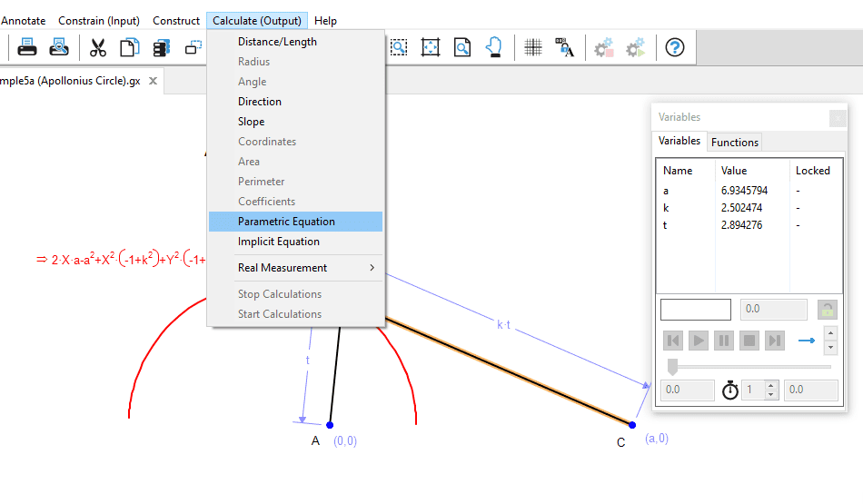Viewport: 863px width, 504px height.
Task: Click the skip-to-start animation button
Action: 673,341
